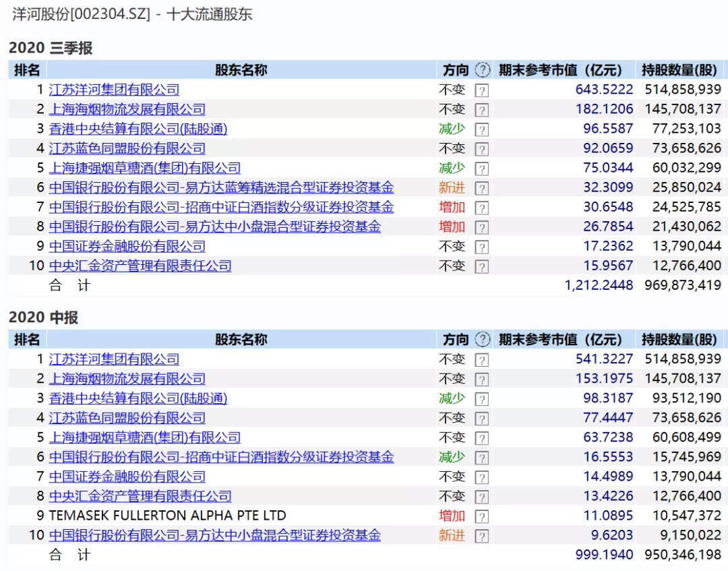Select share count 77,253,103 cell
The image size is (728, 571).
coord(687,128)
